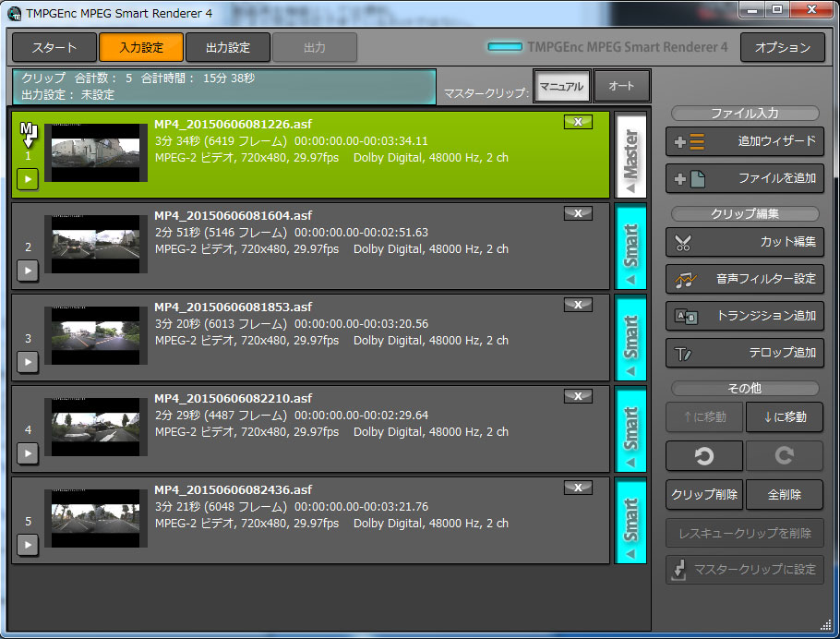Expand the Smart tab of clip 082210
840x639 pixels.
[x=630, y=429]
